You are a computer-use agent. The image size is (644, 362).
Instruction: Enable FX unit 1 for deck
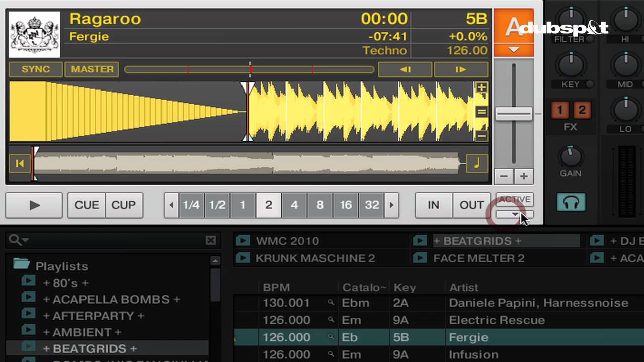(560, 110)
